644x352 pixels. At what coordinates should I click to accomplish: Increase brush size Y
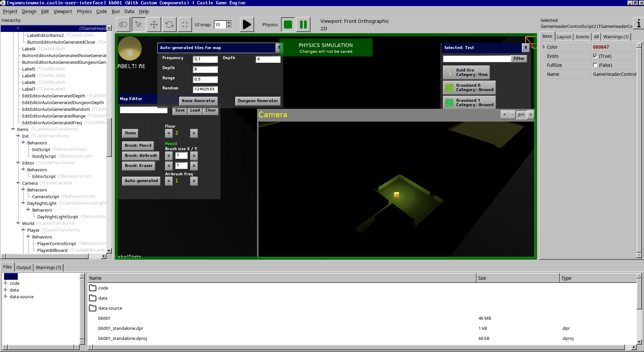(x=194, y=166)
